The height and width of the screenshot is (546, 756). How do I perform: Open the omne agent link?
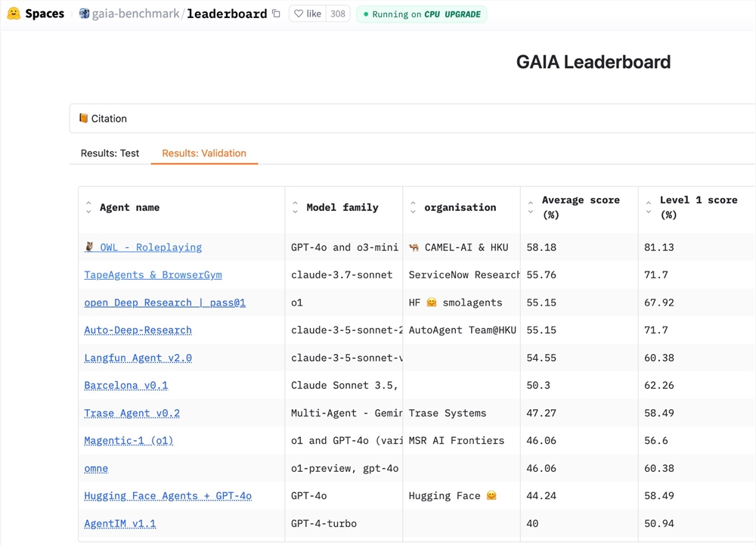coord(96,468)
